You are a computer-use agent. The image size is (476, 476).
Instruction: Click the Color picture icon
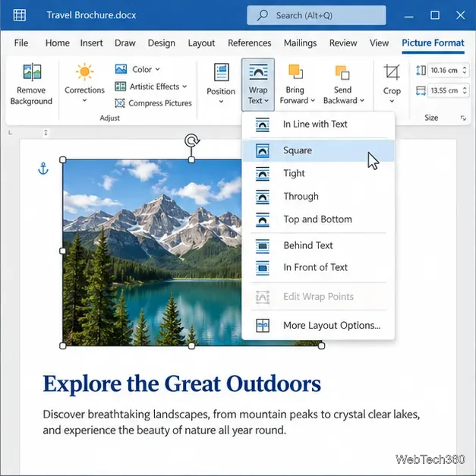point(121,69)
